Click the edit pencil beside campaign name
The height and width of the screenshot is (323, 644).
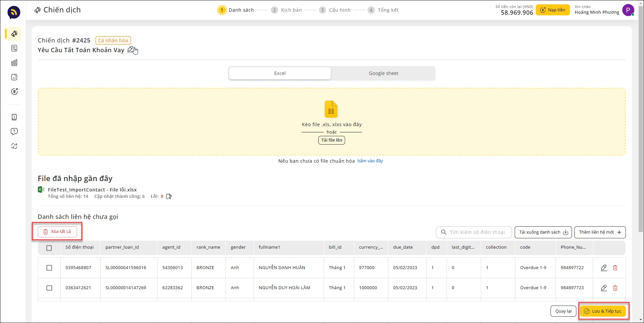coord(131,50)
